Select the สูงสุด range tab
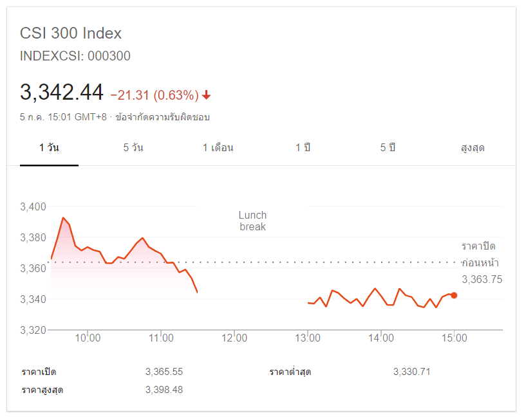526x420 pixels. (473, 148)
